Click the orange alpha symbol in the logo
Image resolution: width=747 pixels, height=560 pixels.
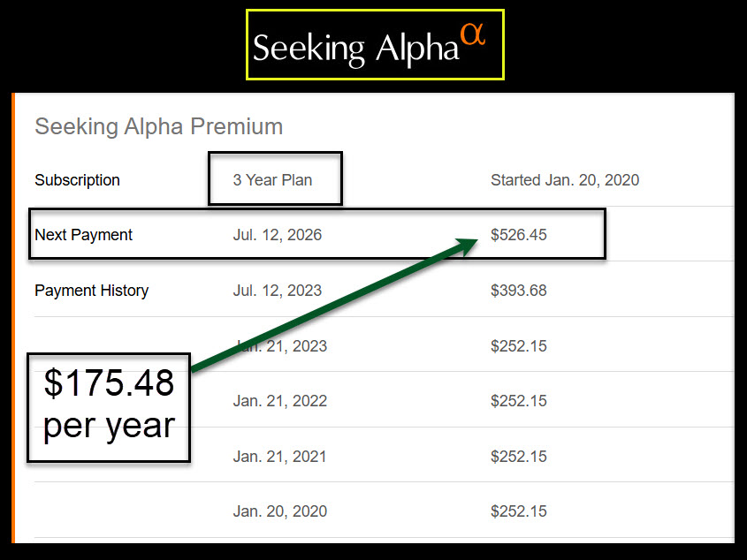pos(474,34)
